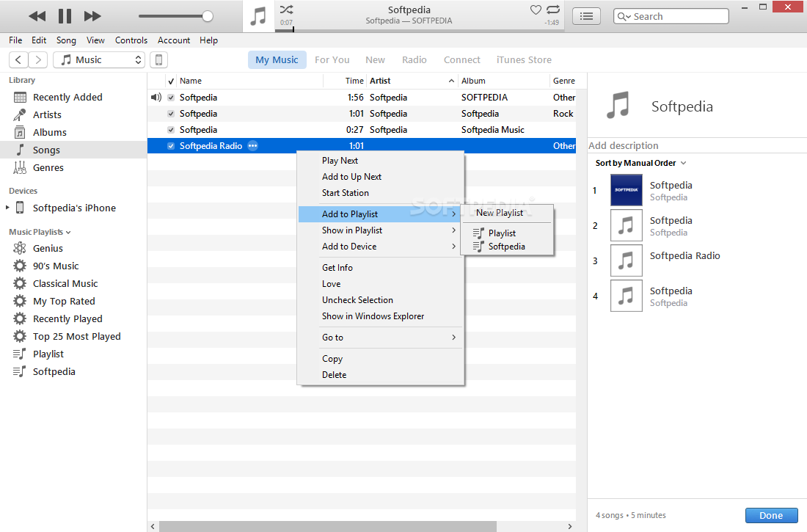The width and height of the screenshot is (807, 532).
Task: Uncheck the Softpedia Radio song checkbox
Action: click(171, 146)
